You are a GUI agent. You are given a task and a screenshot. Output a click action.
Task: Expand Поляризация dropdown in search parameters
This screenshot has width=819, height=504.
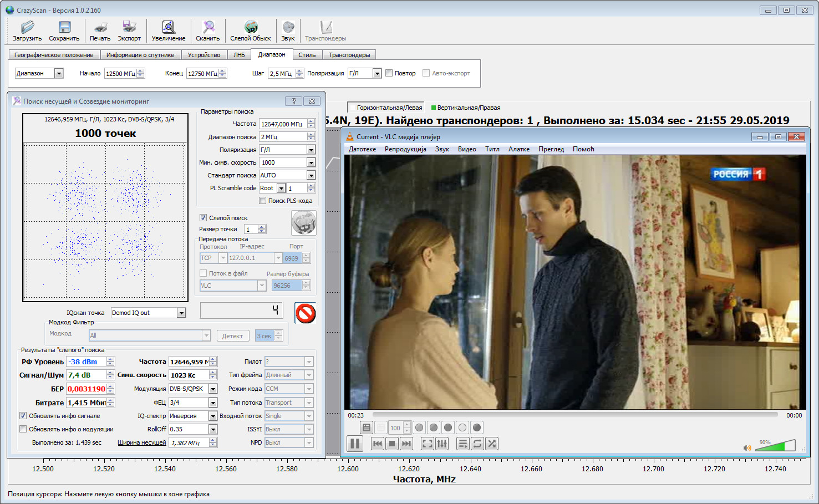pyautogui.click(x=311, y=150)
